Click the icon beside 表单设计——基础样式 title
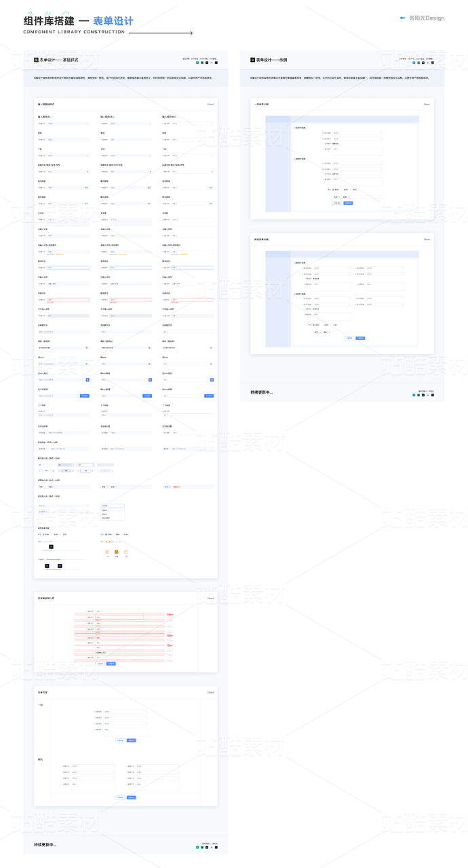This screenshot has height=868, width=468. (x=37, y=60)
